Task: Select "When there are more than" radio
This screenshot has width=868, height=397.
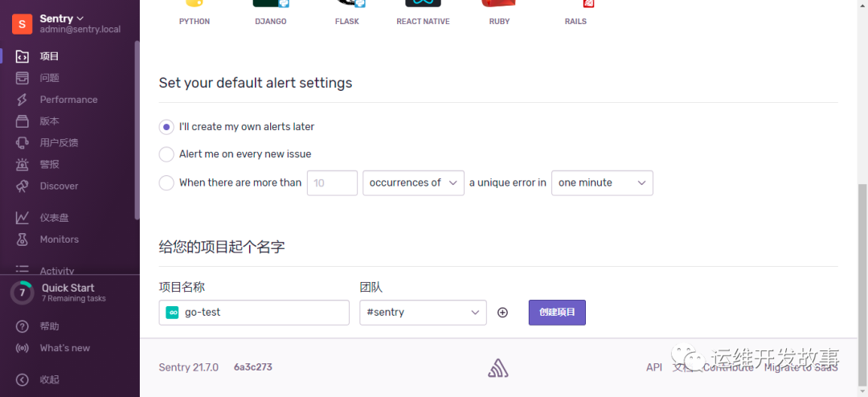Action: (x=166, y=182)
